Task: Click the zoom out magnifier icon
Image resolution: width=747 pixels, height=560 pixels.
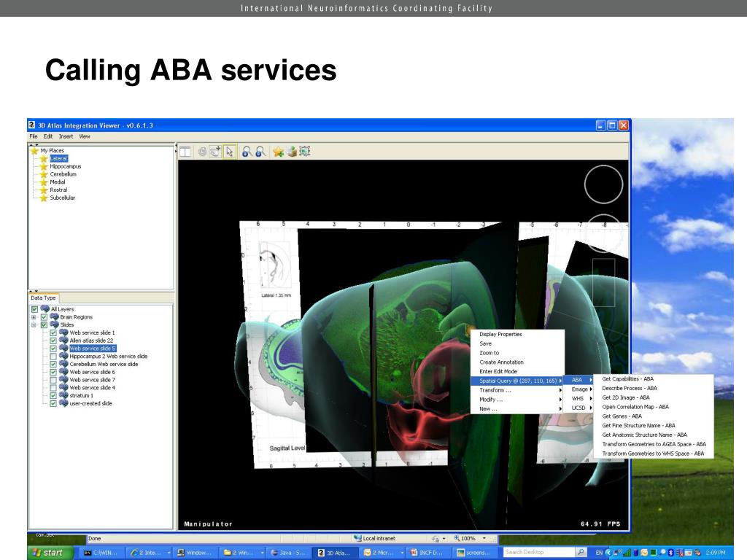Action: 260,152
